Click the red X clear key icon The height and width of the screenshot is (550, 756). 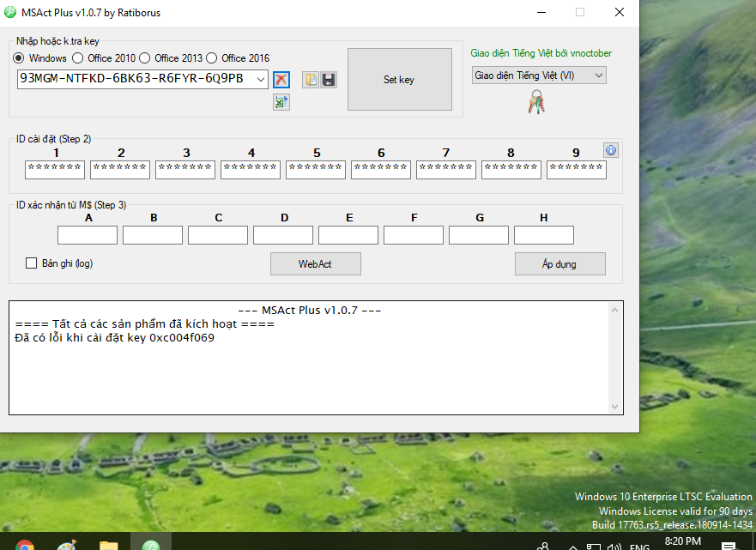pyautogui.click(x=281, y=80)
